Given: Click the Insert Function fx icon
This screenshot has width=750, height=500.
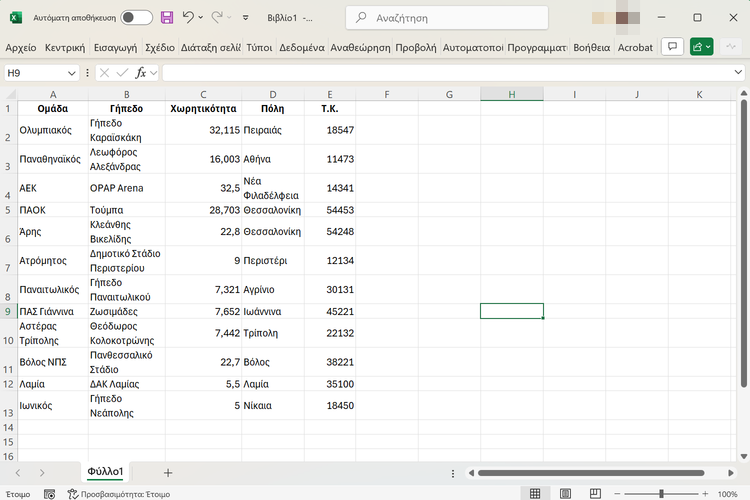Looking at the screenshot, I should coord(141,73).
